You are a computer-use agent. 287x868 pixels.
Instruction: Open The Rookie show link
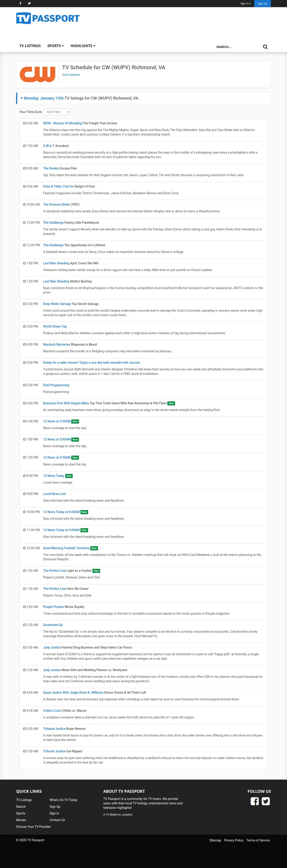coord(51,169)
